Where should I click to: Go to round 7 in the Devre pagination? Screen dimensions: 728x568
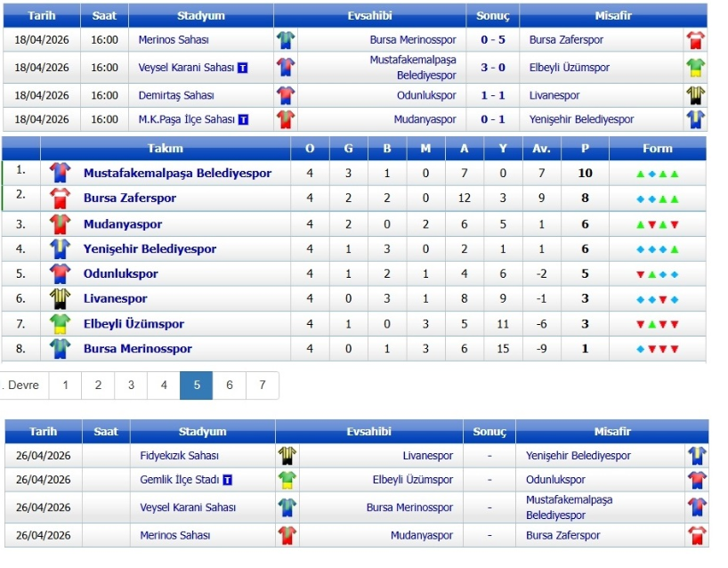263,385
